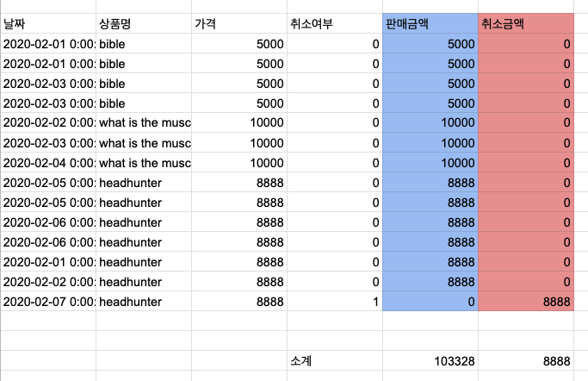The image size is (588, 381).
Task: Select date 2020-02-02 in the headhunter row
Action: (x=48, y=282)
